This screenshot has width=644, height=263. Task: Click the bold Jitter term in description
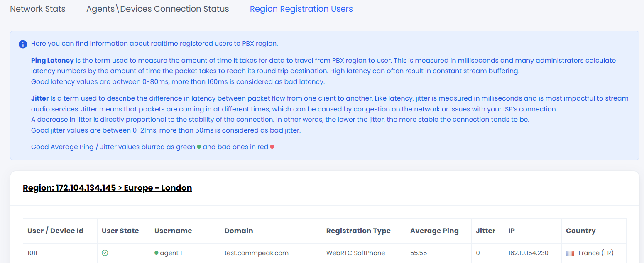point(40,98)
